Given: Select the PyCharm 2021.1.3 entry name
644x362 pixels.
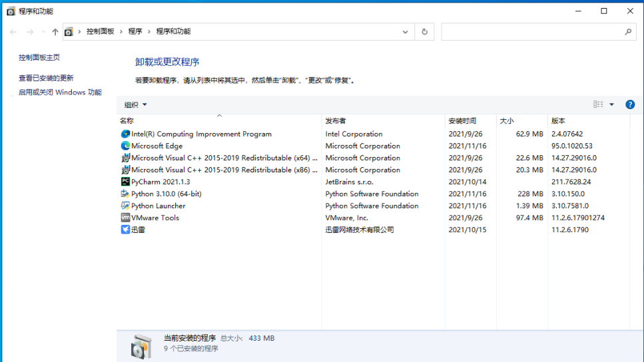Looking at the screenshot, I should (161, 182).
